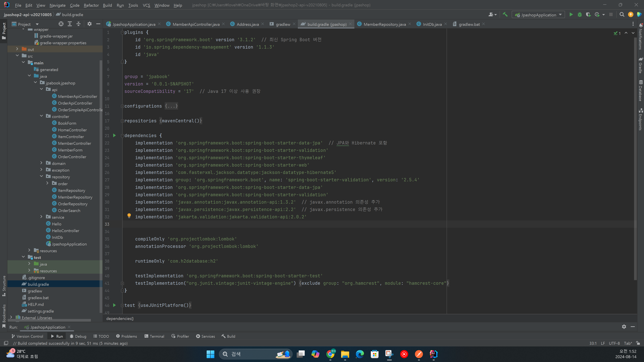Open the Database tool window
The width and height of the screenshot is (644, 362).
640,90
